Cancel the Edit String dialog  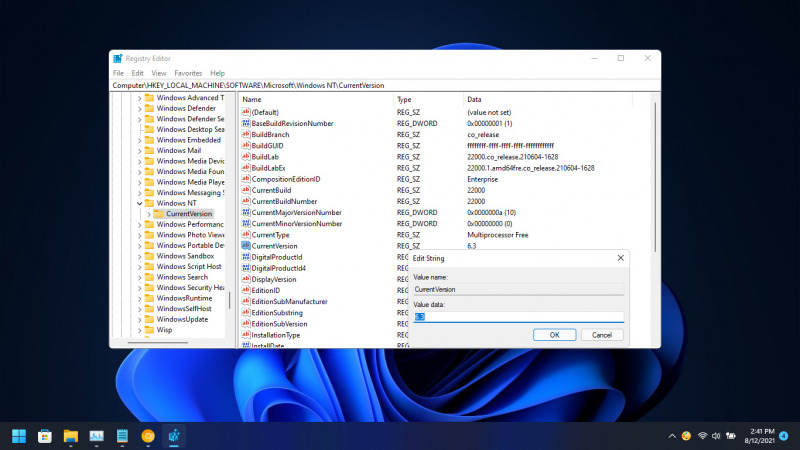point(602,335)
